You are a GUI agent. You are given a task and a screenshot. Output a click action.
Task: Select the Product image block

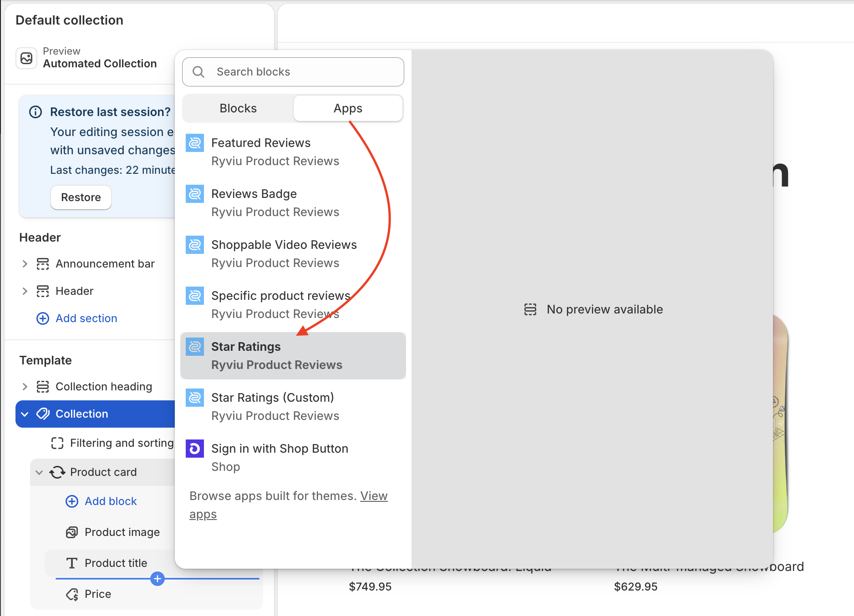coord(122,532)
